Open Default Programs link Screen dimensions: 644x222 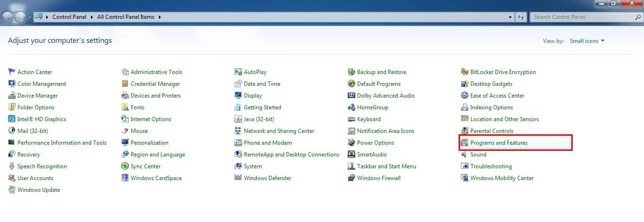point(379,84)
